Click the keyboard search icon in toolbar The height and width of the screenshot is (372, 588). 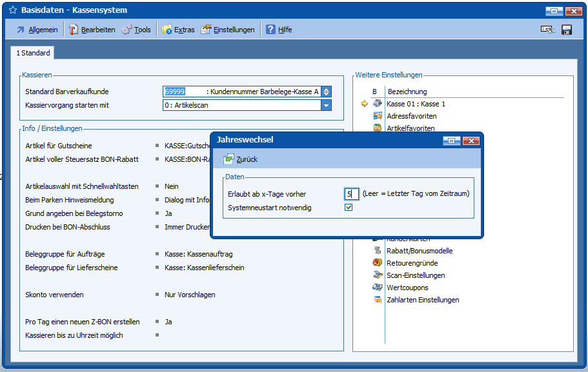(x=547, y=30)
